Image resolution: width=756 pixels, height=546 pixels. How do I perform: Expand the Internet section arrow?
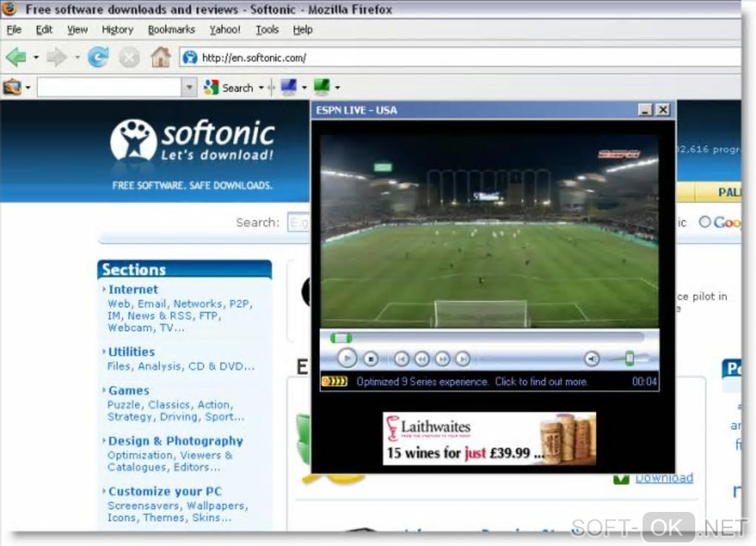coord(105,289)
